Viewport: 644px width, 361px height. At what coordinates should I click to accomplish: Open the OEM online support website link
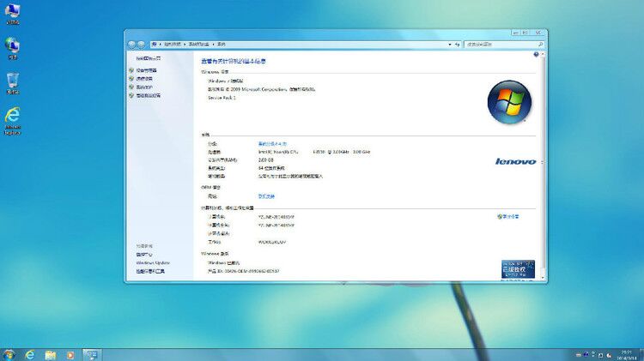(267, 196)
